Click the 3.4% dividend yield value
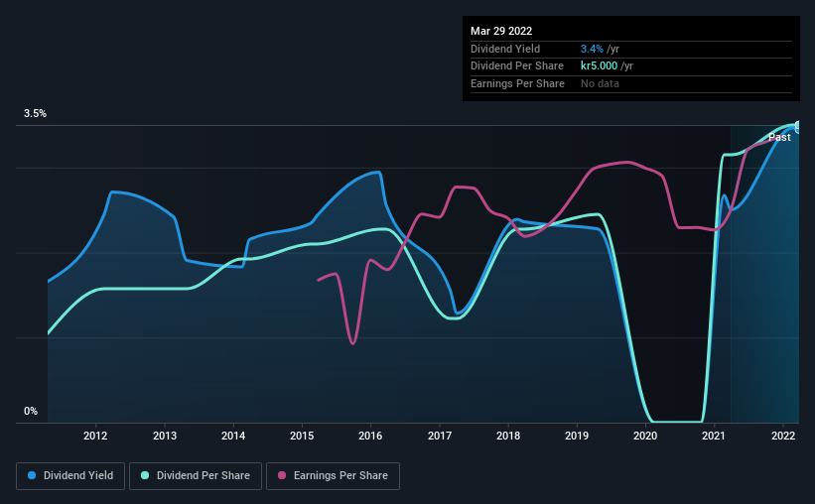Screen dimensions: 815x504 [x=592, y=49]
